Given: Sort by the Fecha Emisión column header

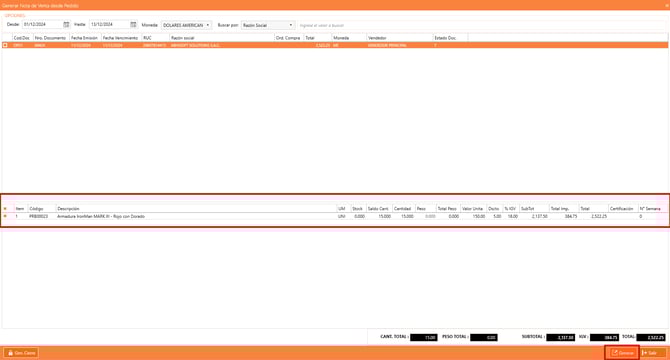Looking at the screenshot, I should 85,38.
